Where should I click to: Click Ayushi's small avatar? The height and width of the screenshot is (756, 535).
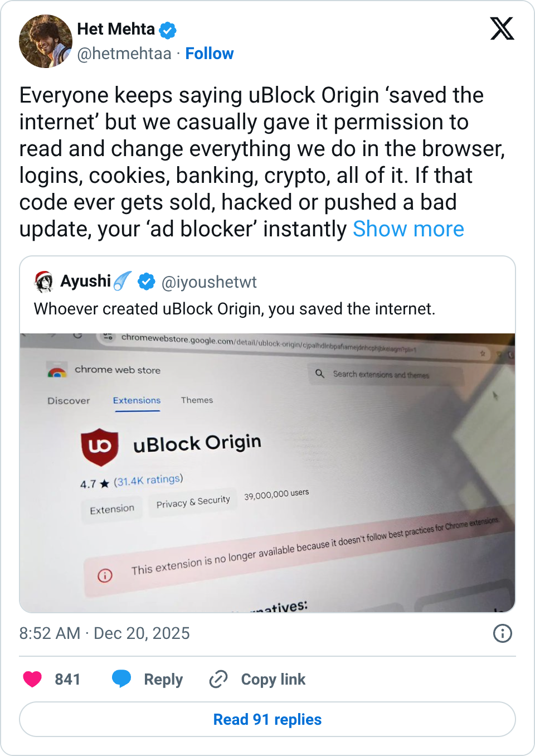tap(44, 282)
